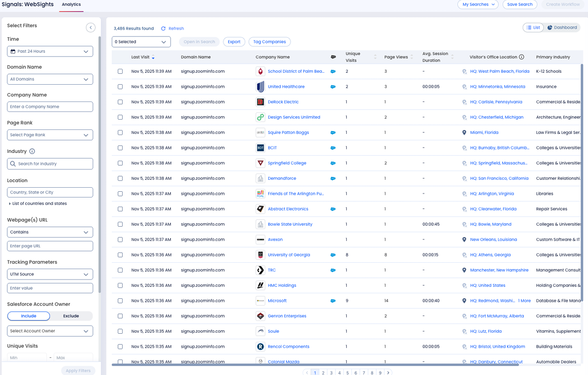Expand List of countries and states
This screenshot has height=375, width=588.
38,204
